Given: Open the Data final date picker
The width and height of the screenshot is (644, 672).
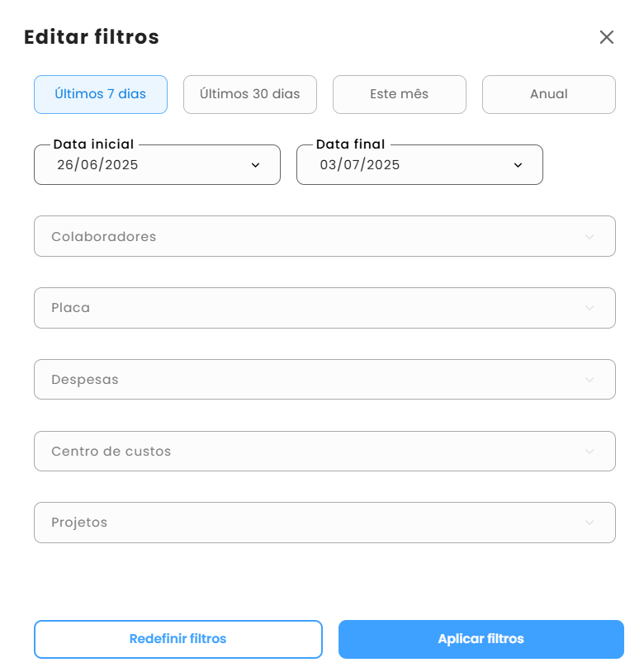Looking at the screenshot, I should [x=419, y=164].
